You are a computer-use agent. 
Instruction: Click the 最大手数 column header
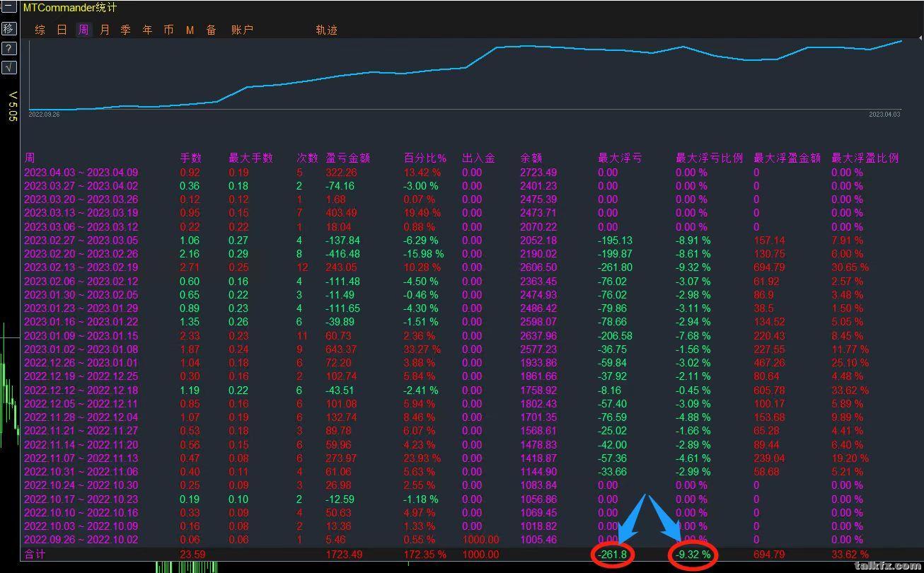[250, 158]
